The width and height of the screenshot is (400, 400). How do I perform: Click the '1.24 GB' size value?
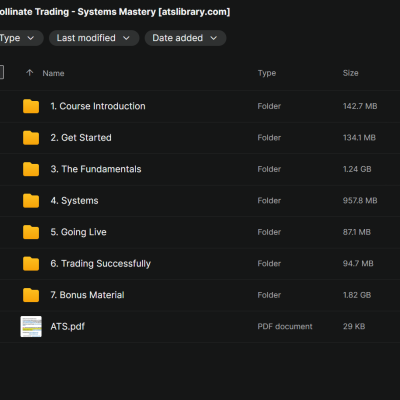tap(357, 169)
